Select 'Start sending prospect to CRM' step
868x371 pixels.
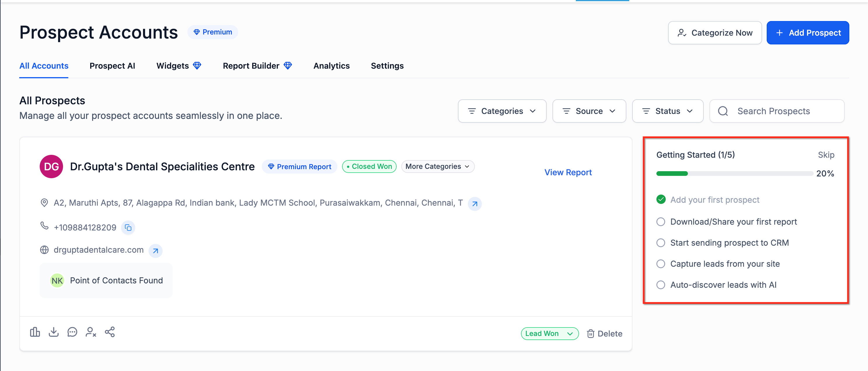pyautogui.click(x=661, y=243)
